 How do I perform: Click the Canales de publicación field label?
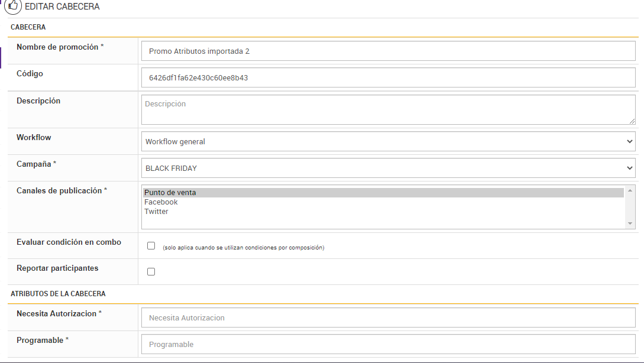(59, 191)
